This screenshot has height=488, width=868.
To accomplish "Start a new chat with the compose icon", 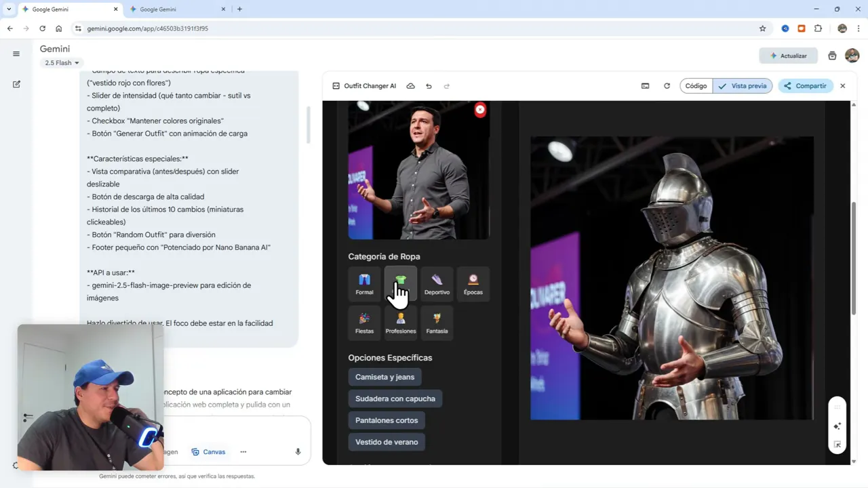I will (16, 84).
